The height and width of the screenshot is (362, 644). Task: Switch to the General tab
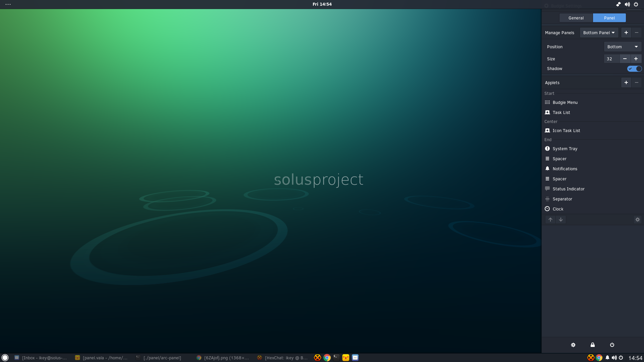(x=576, y=18)
